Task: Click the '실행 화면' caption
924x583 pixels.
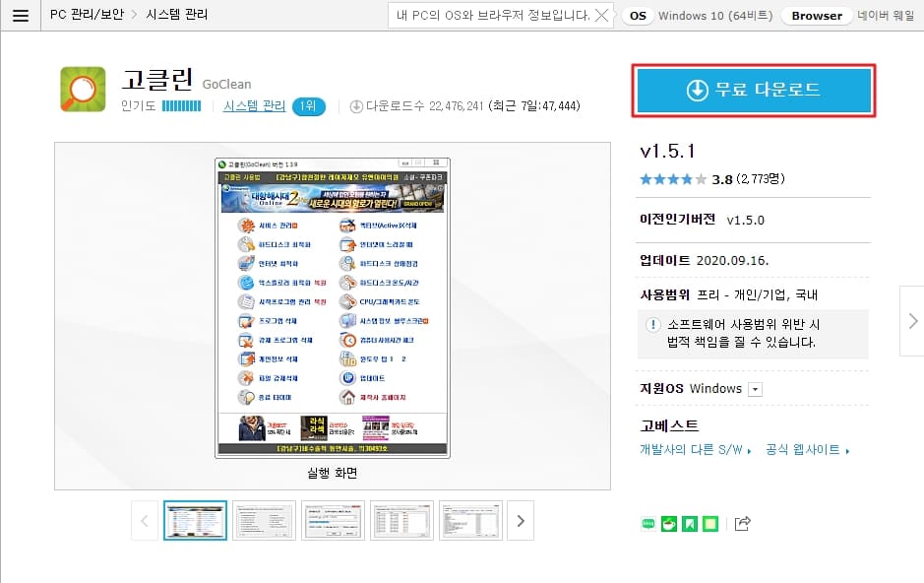Action: [333, 473]
